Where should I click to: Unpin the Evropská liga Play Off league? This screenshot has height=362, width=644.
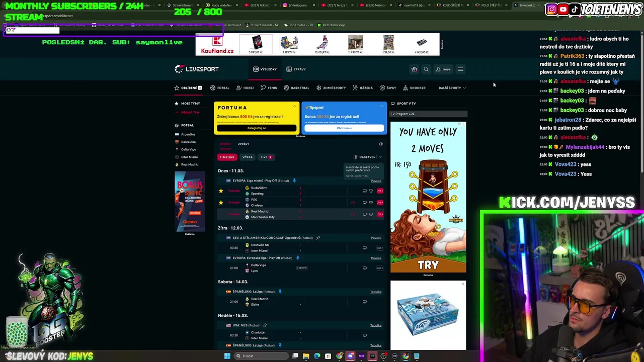[297, 258]
